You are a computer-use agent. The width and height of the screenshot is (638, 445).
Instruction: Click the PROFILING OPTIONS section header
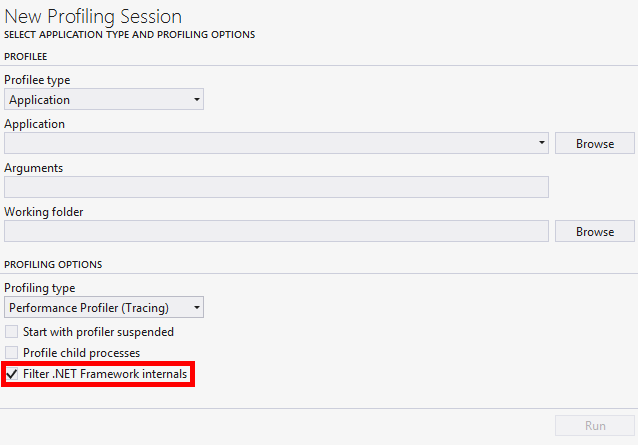[x=53, y=264]
